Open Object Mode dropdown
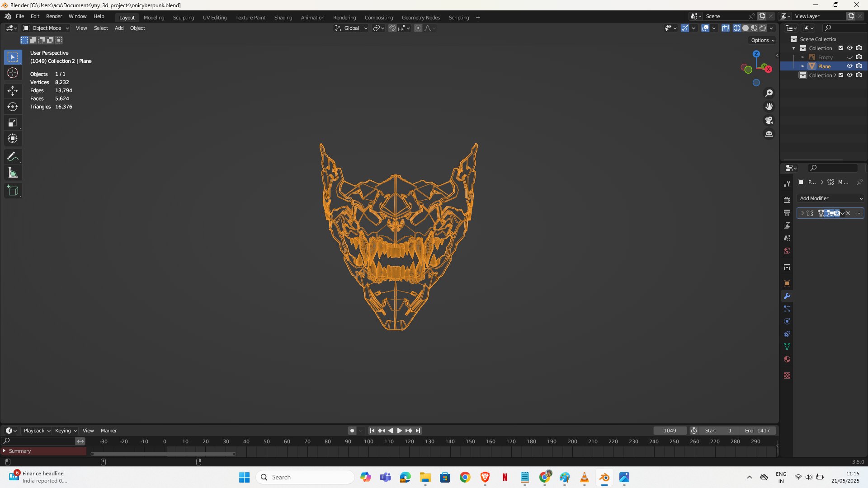 pos(46,28)
